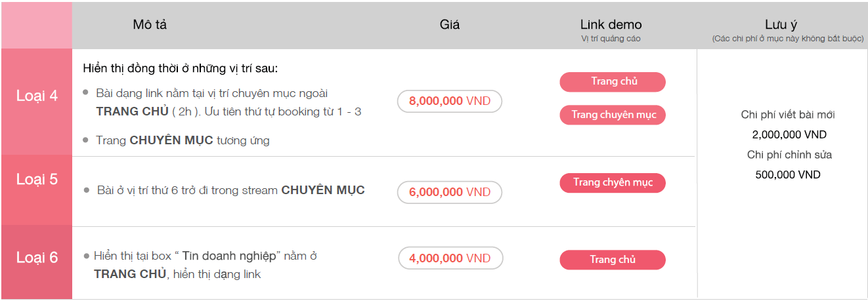Select the Link demo column header

coord(611,25)
